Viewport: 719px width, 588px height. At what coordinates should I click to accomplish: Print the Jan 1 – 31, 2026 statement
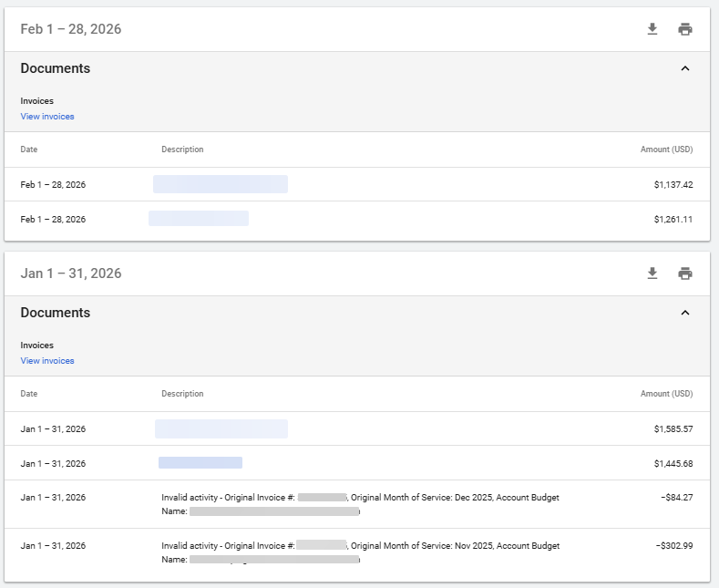[x=685, y=273]
